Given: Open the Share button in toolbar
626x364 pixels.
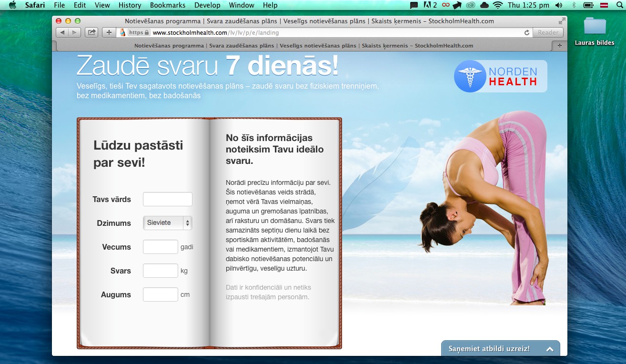Looking at the screenshot, I should (x=91, y=32).
